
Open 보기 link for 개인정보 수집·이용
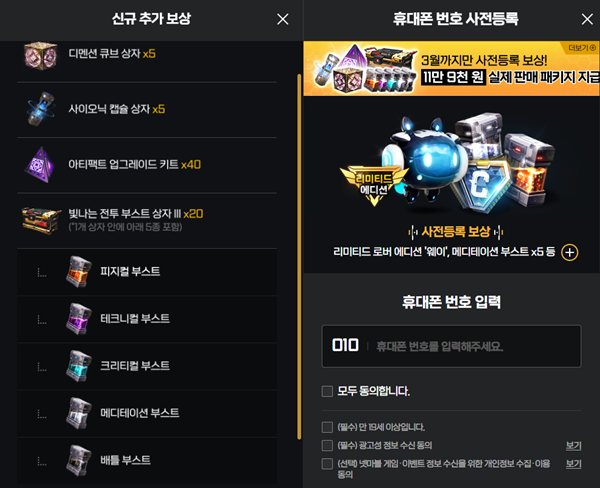(x=573, y=464)
